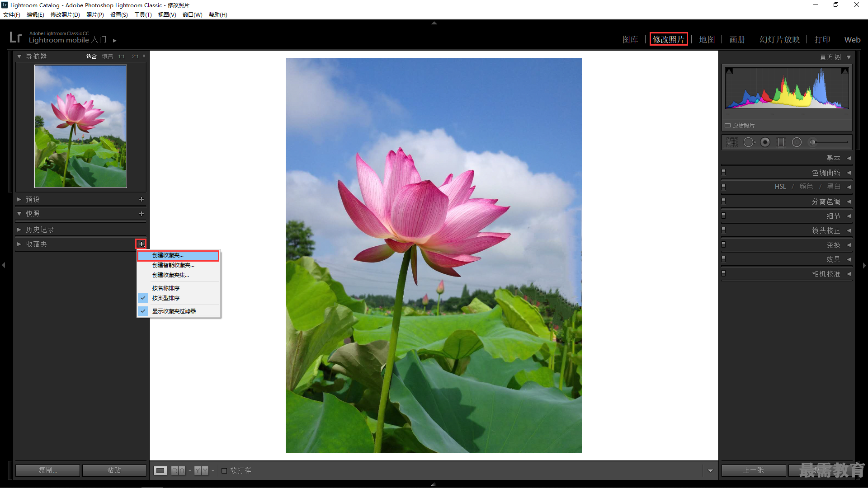Click the lotus navigator thumbnail
This screenshot has width=868, height=488.
(80, 126)
